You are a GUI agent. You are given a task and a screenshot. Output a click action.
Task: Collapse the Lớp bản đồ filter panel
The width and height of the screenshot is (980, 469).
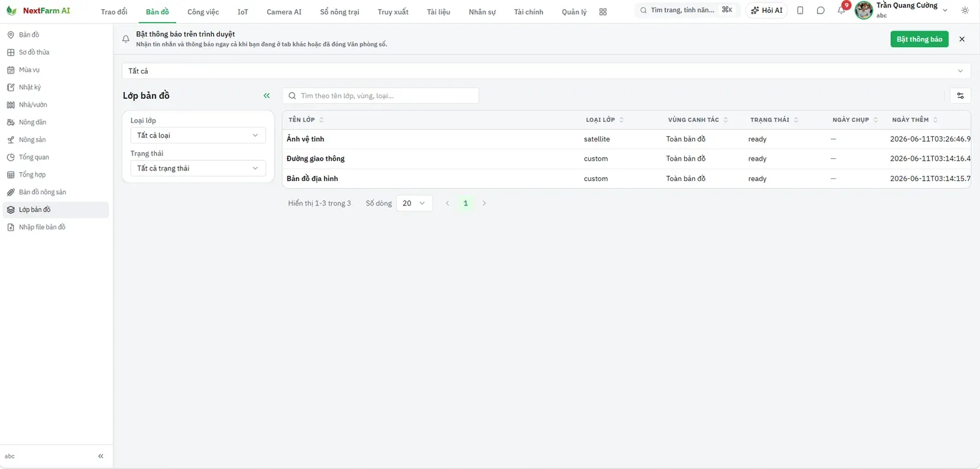point(266,96)
